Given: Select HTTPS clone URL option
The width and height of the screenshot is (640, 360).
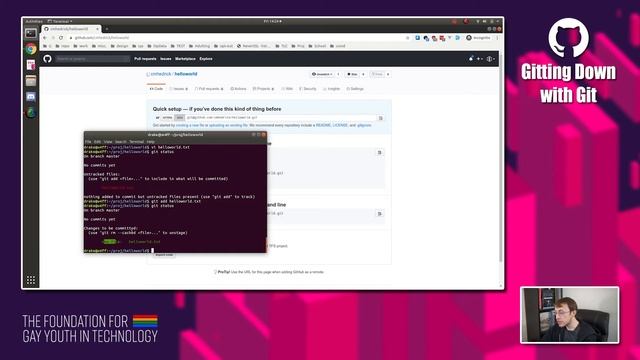Looking at the screenshot, I should [167, 118].
